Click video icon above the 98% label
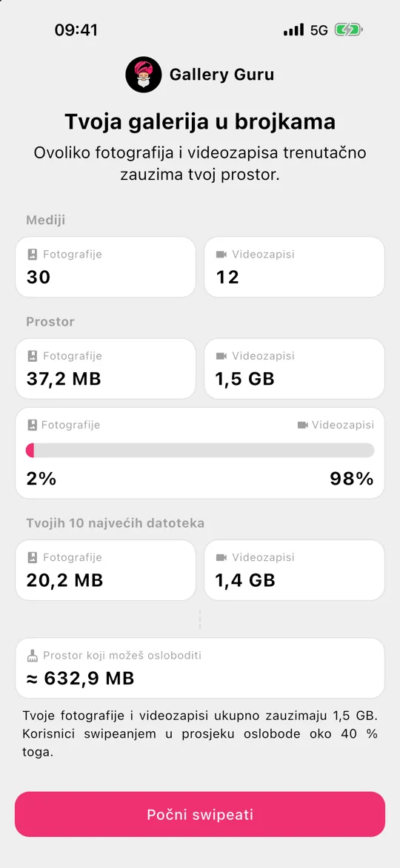400x868 pixels. [x=302, y=425]
